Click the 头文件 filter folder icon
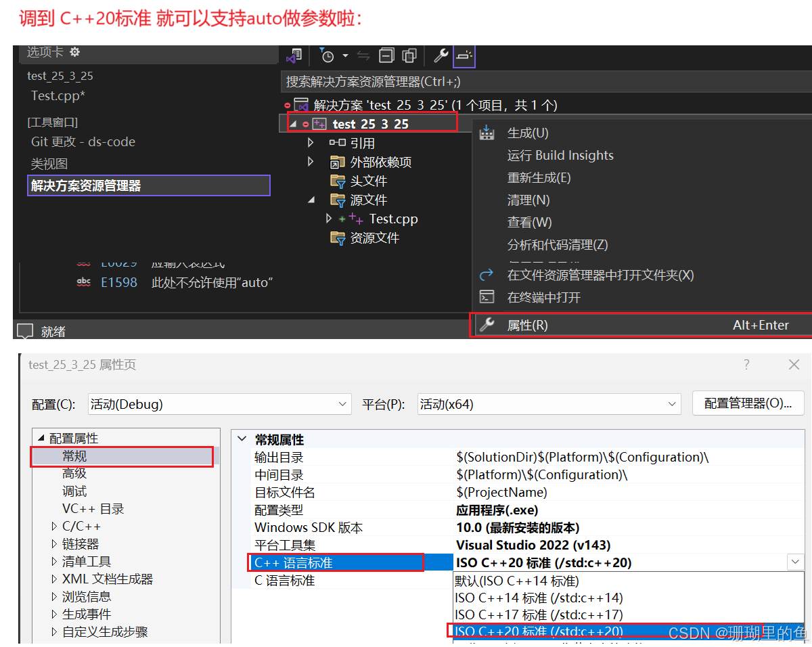This screenshot has height=647, width=812. (337, 181)
